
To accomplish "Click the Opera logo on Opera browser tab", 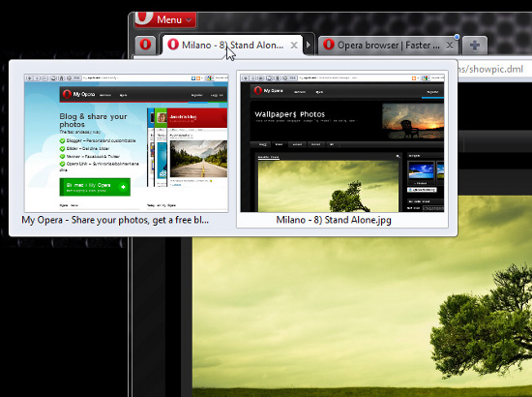I will (x=329, y=45).
